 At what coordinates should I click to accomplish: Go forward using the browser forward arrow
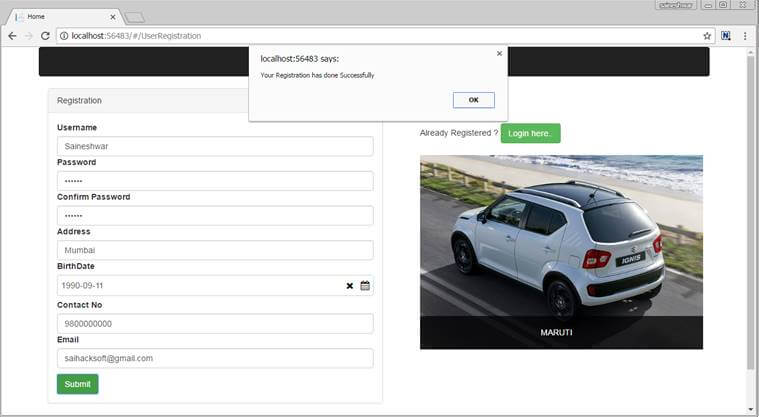(29, 36)
